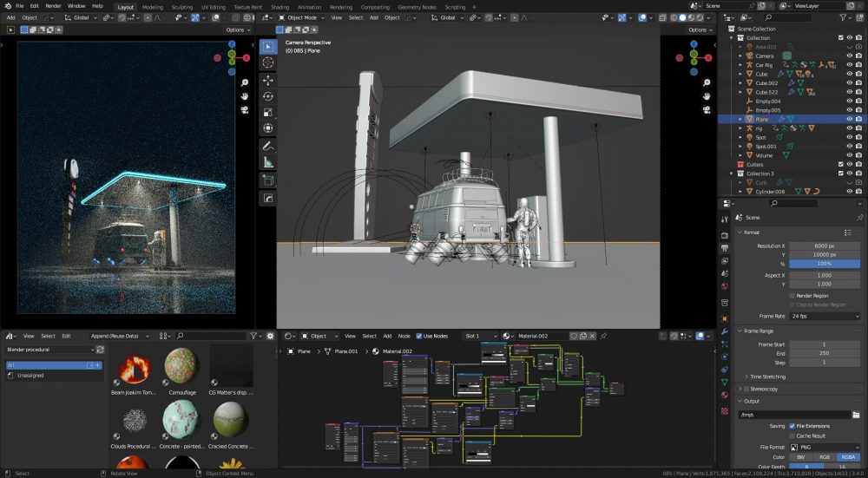The image size is (868, 478).
Task: Select the Measure ruler tool
Action: tap(268, 162)
